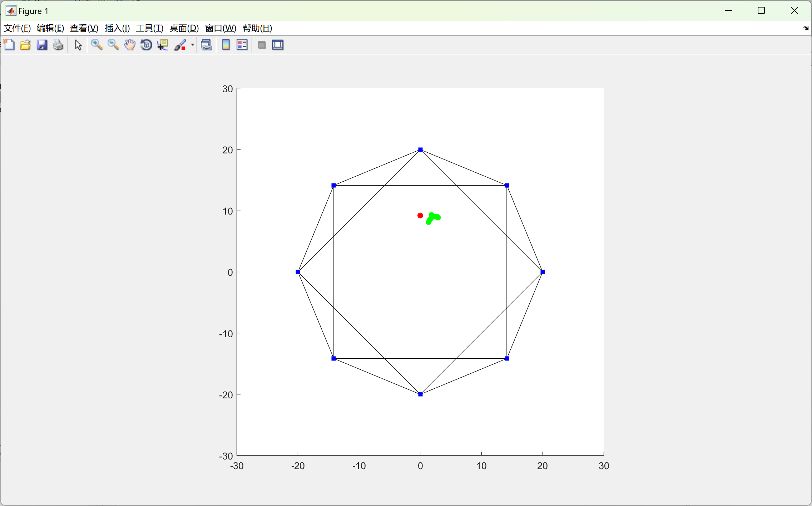The image size is (812, 506).
Task: Click the Link Plot icon
Action: point(207,45)
